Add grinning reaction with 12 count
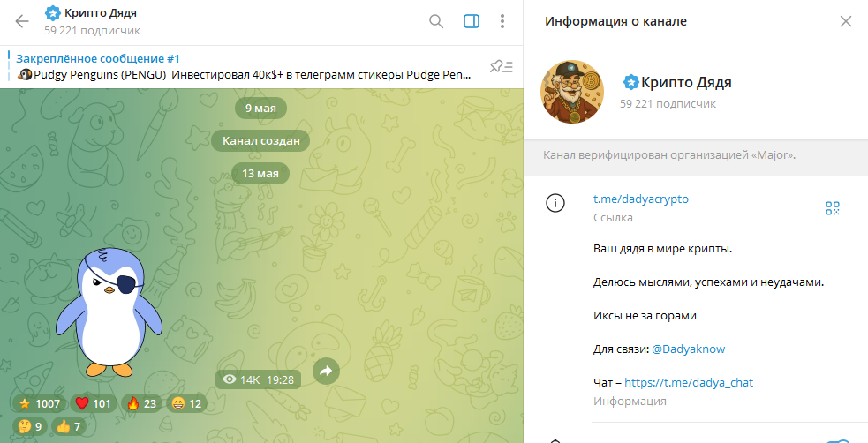Screen dimensions: 868x443 pyautogui.click(x=186, y=404)
